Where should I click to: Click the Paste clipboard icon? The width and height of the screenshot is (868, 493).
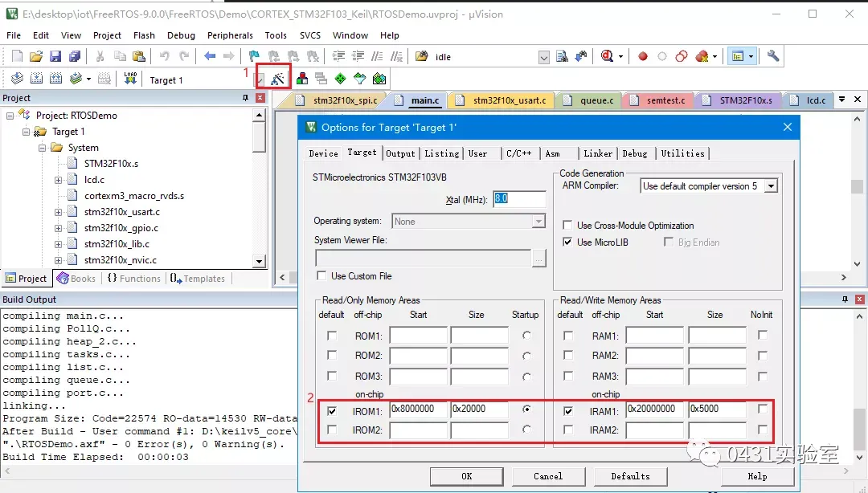pyautogui.click(x=139, y=56)
